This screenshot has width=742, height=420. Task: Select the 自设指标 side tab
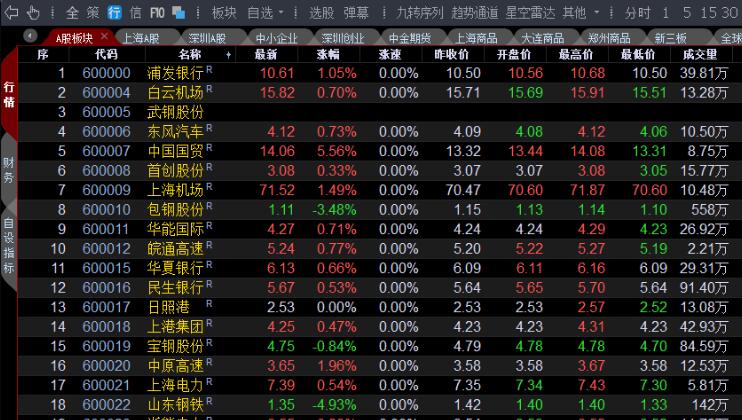(9, 245)
